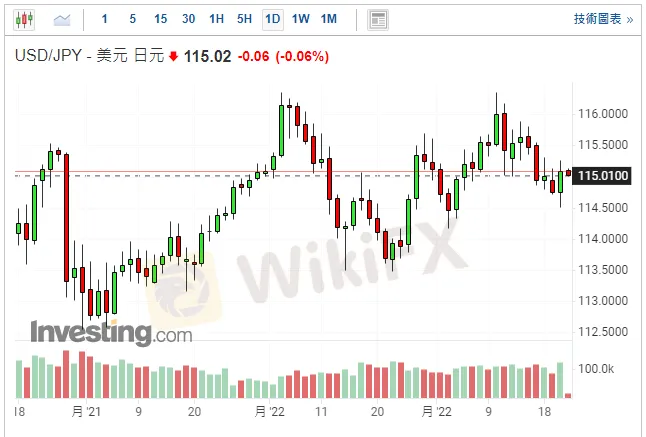The image size is (646, 437).
Task: Select the candlestick chart type icon
Action: (x=23, y=19)
